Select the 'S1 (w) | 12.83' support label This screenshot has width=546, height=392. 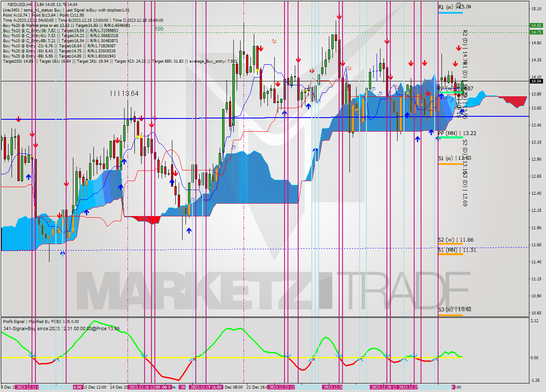[x=455, y=158]
